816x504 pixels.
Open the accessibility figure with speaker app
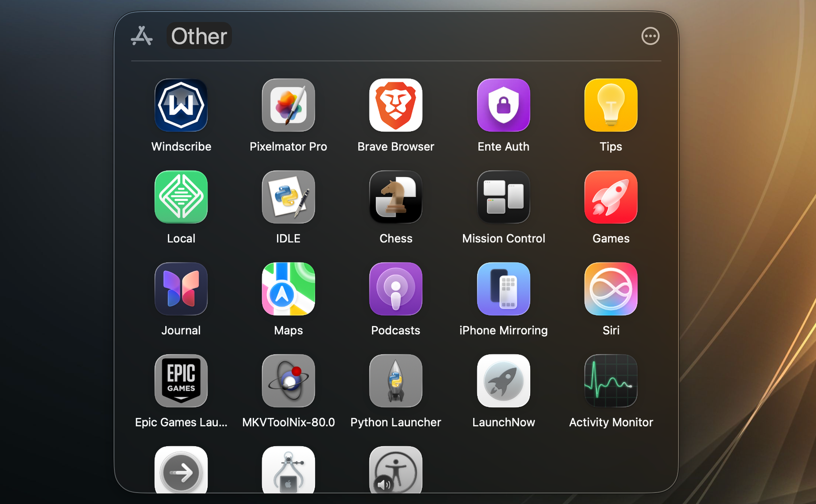click(x=396, y=470)
